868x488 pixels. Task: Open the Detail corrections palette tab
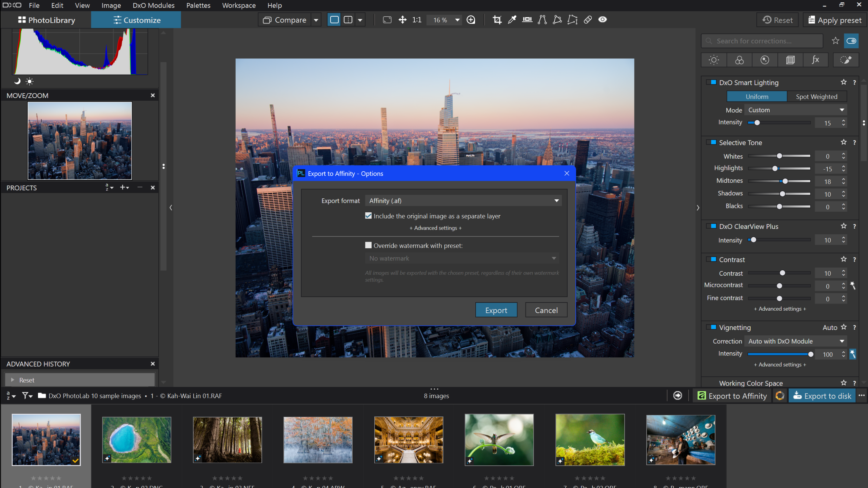(x=765, y=60)
